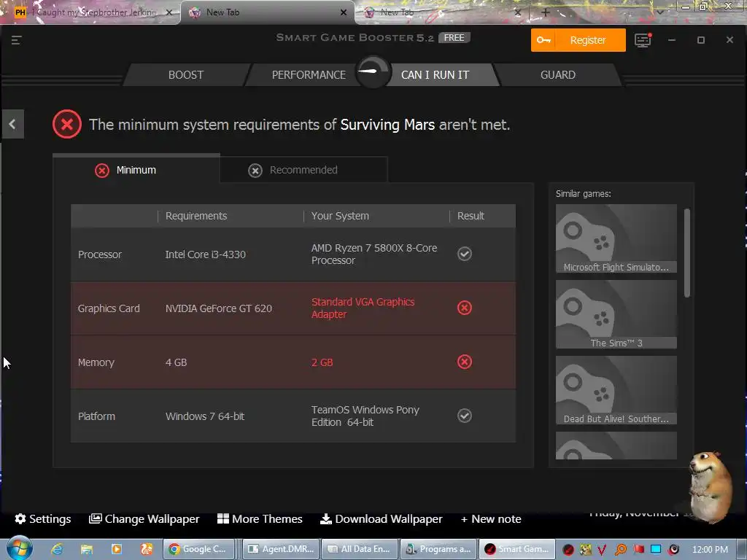This screenshot has height=560, width=747.
Task: Open Windows Media Player taskbar icon
Action: point(116,549)
